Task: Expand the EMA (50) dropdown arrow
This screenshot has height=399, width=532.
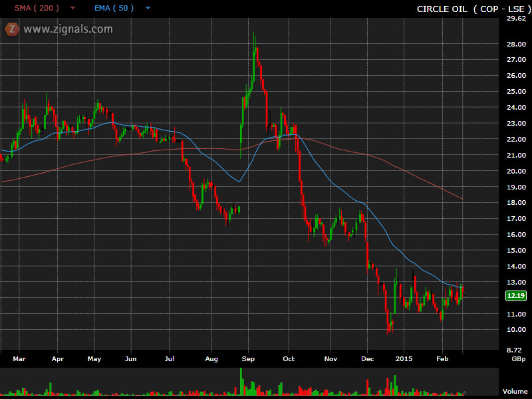Action: point(147,9)
